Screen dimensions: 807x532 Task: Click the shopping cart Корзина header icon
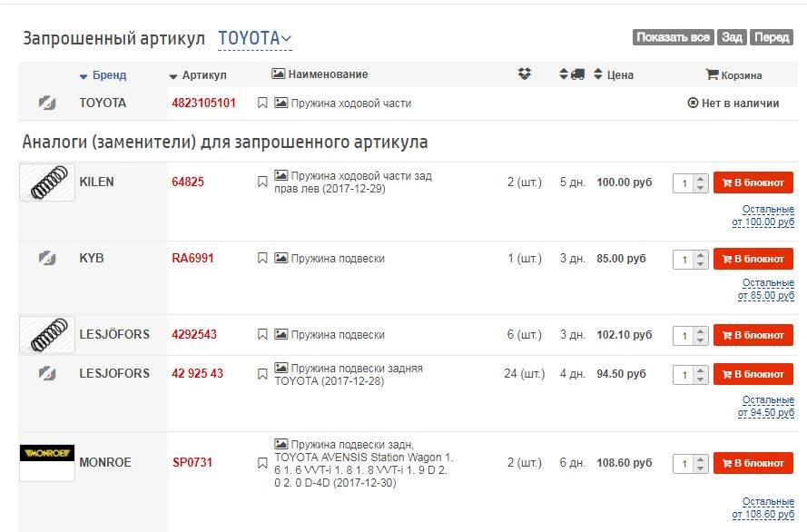(x=712, y=74)
